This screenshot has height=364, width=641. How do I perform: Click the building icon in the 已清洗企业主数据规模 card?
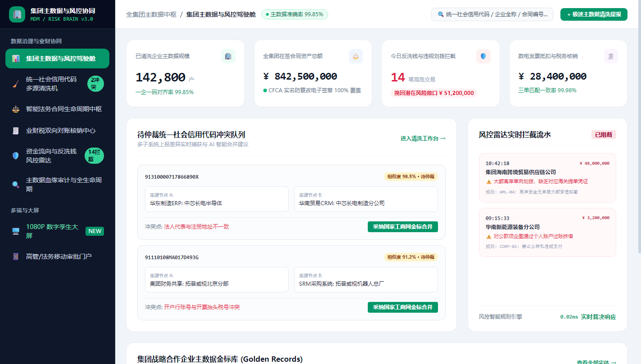(228, 56)
